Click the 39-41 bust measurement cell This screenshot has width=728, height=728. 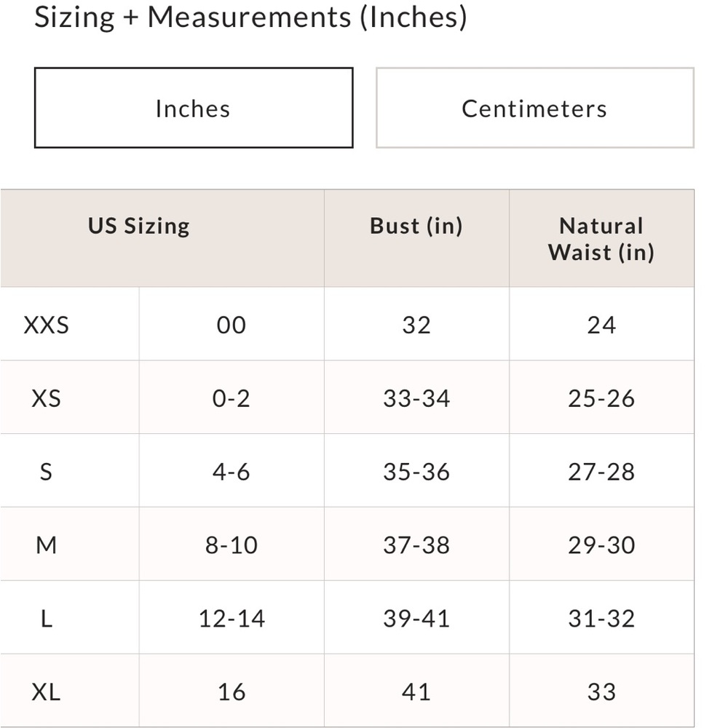click(416, 618)
